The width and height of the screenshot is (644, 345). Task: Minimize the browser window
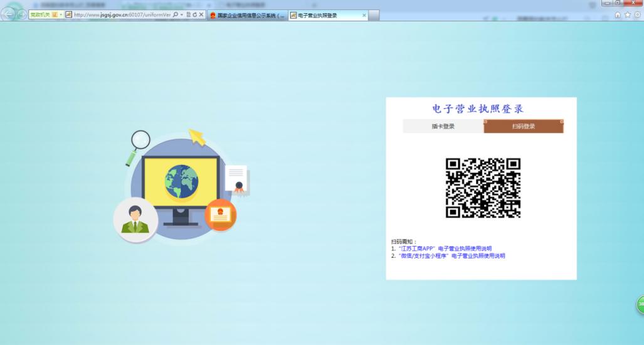point(608,3)
